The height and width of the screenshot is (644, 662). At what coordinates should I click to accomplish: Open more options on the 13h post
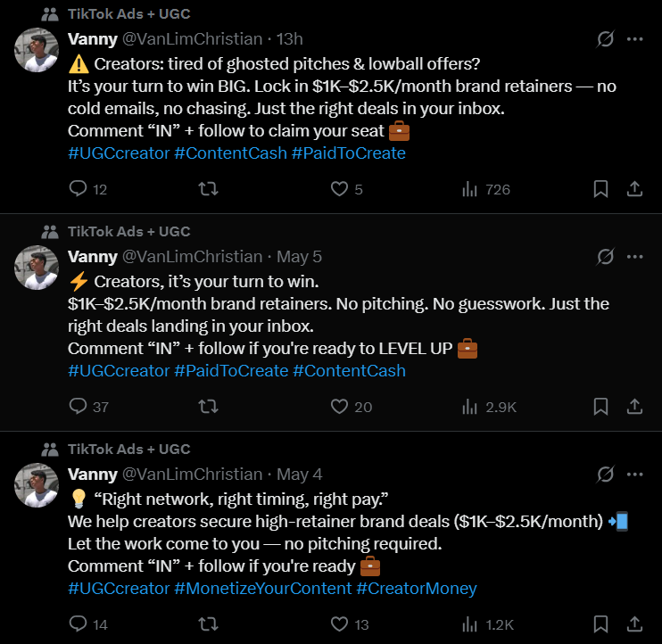click(x=634, y=39)
